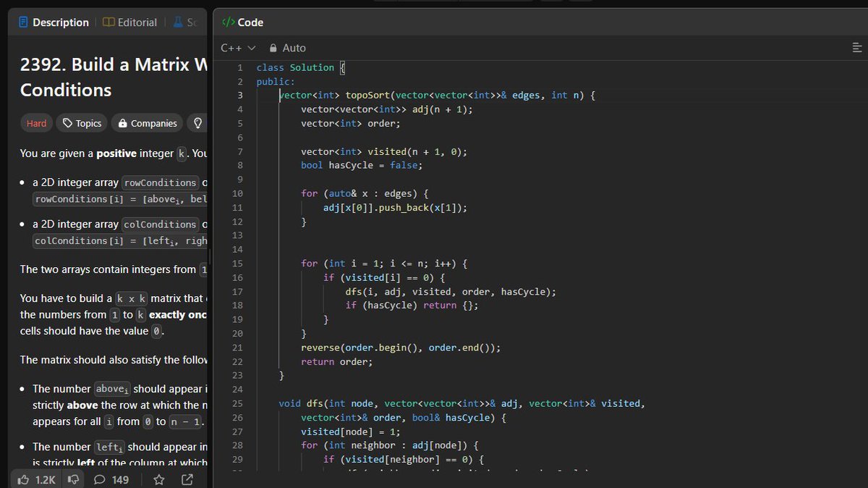Toggle like with the thumbs-up button

pyautogui.click(x=25, y=479)
